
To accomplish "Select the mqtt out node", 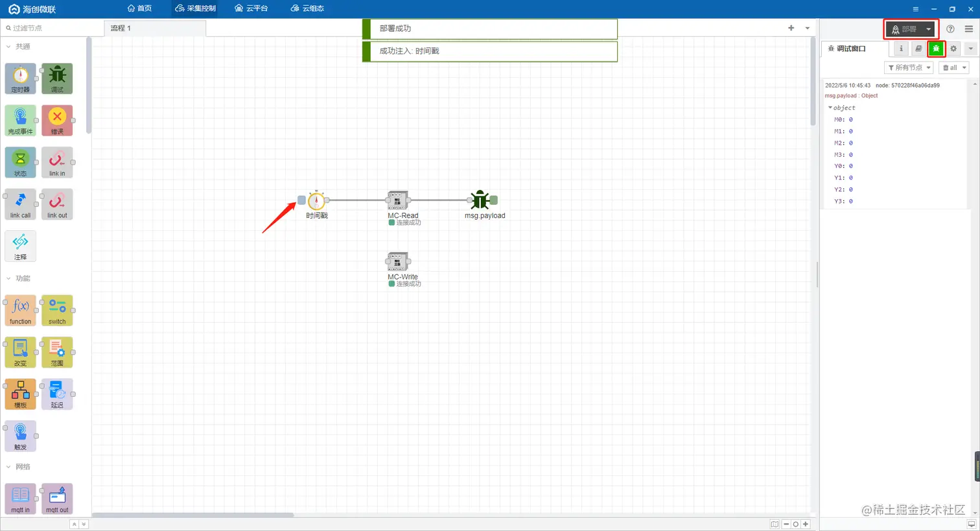I will coord(57,499).
